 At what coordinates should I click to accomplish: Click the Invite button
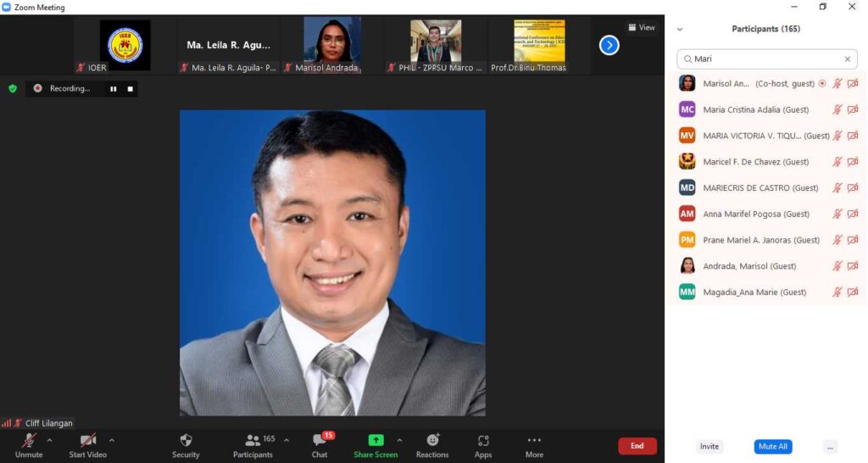point(709,447)
